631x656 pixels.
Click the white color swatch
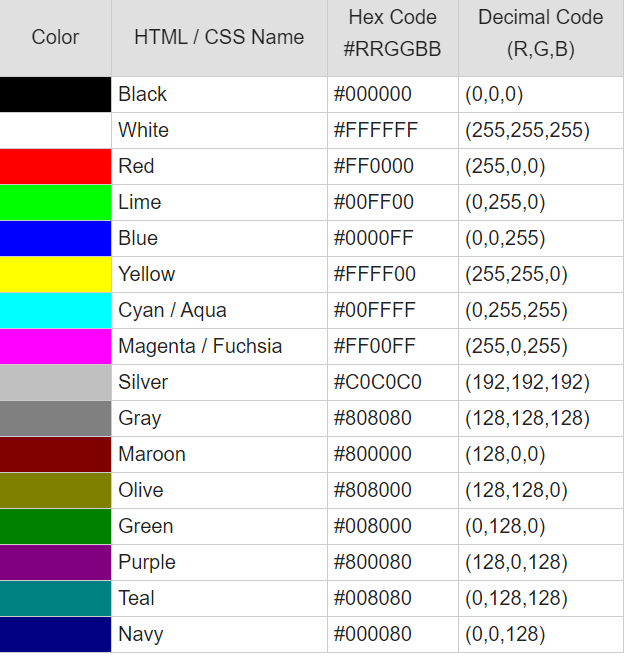pyautogui.click(x=56, y=131)
